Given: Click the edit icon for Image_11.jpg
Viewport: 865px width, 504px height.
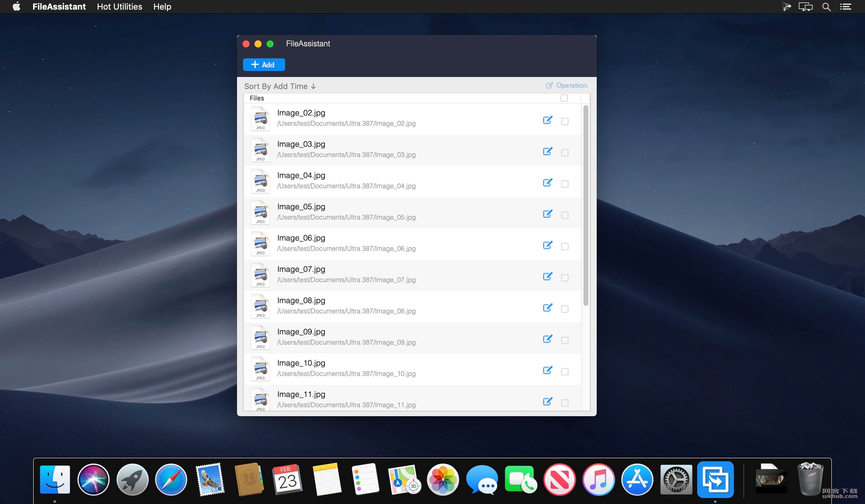Looking at the screenshot, I should click(547, 401).
